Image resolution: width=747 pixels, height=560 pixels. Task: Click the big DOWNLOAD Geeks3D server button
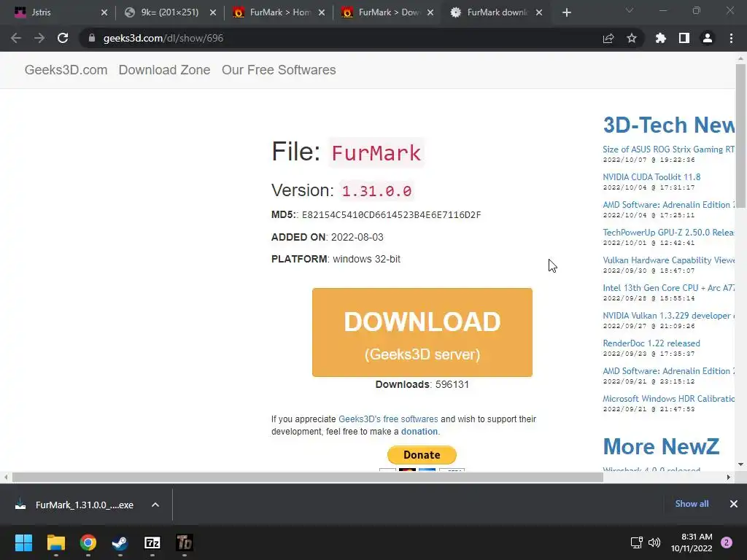point(422,332)
